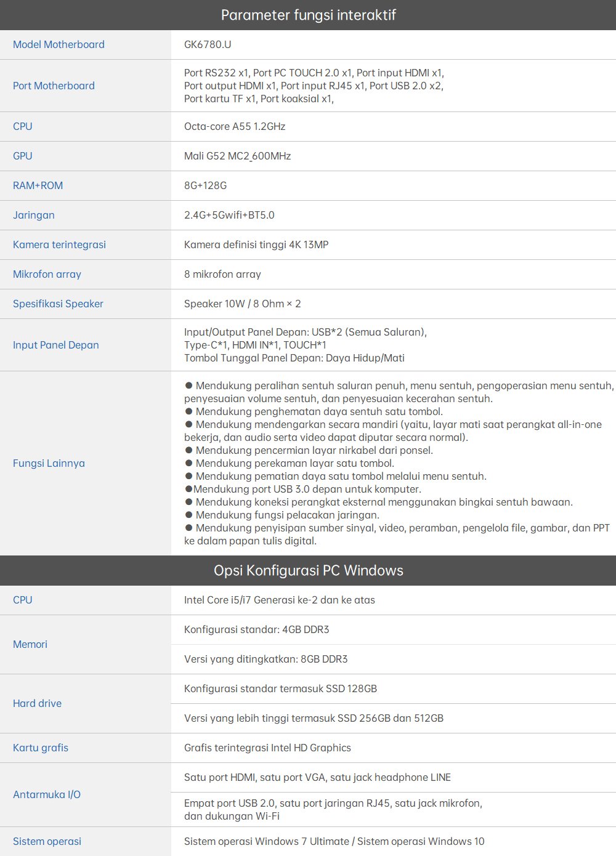Select the Sistem operasi label
This screenshot has height=856, width=616.
pos(47,841)
